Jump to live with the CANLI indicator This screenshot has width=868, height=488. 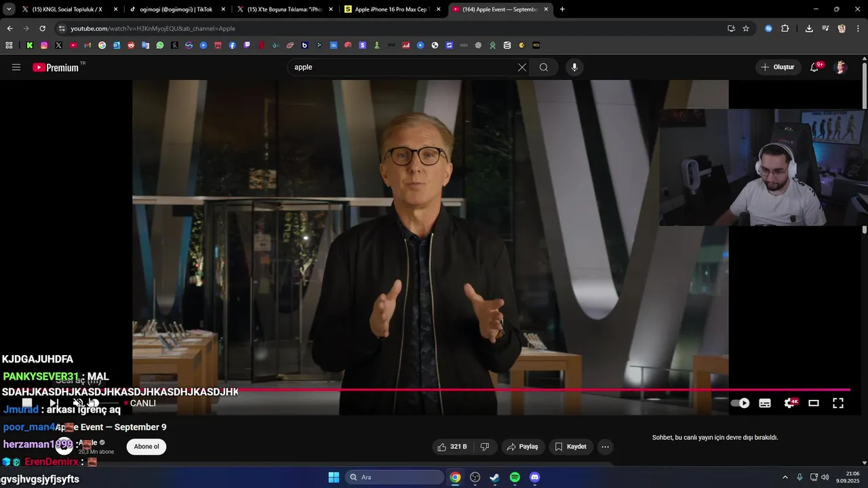140,403
